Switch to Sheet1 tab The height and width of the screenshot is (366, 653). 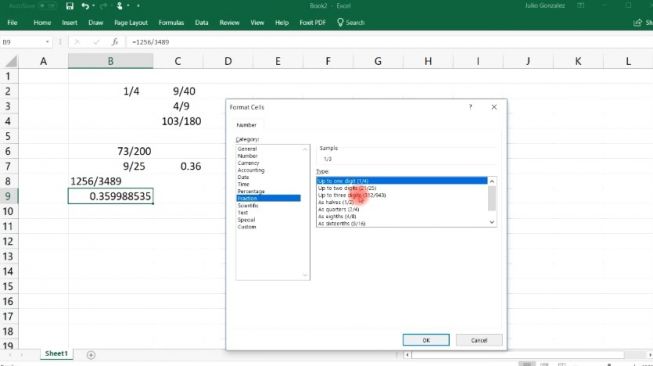pyautogui.click(x=56, y=354)
